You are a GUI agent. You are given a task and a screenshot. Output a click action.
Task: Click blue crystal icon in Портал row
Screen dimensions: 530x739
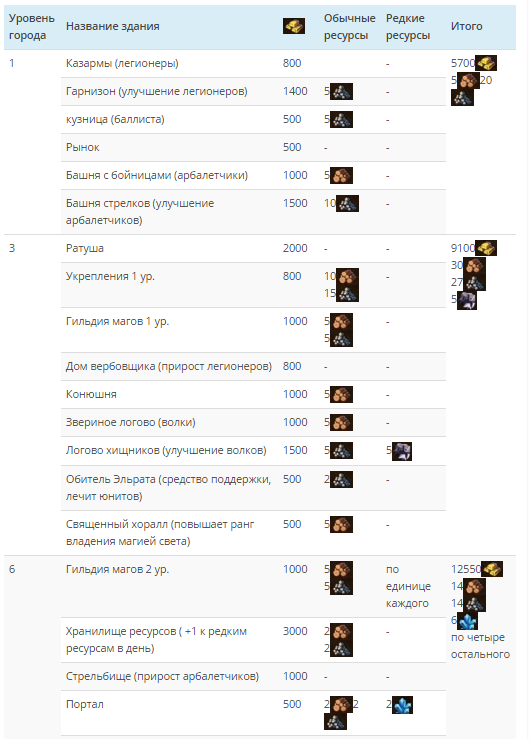[x=402, y=705]
